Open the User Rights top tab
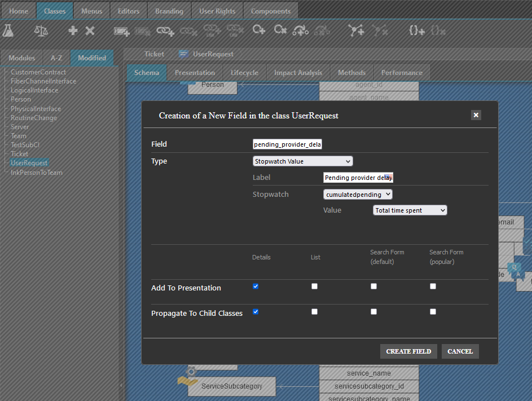The height and width of the screenshot is (401, 532). [217, 11]
